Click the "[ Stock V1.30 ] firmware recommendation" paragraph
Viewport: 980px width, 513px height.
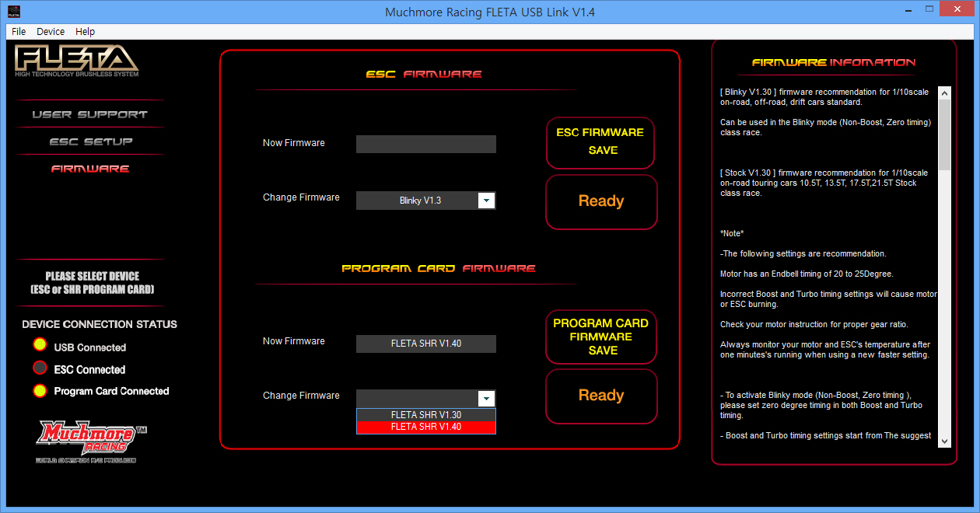click(824, 183)
